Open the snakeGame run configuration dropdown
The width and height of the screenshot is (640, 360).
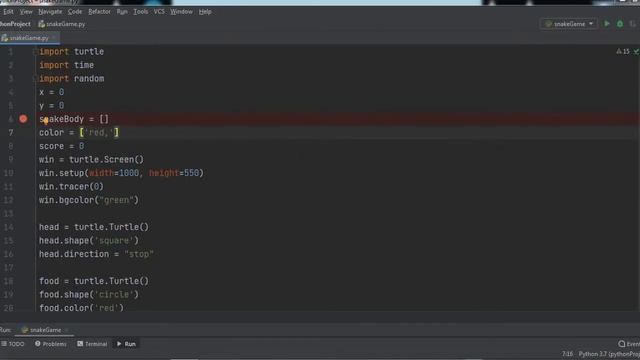[569, 24]
